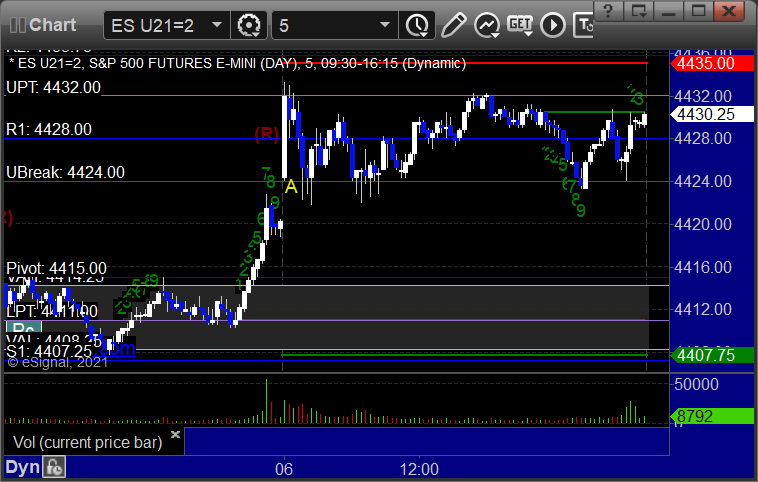Click the partially hidden T text tool icon
This screenshot has width=758, height=482.
click(x=583, y=25)
